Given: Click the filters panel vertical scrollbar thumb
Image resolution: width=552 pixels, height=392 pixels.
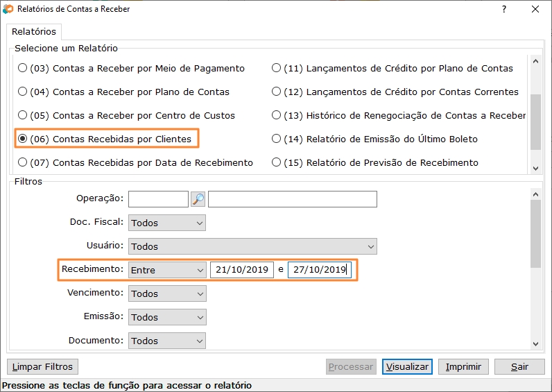Looking at the screenshot, I should pos(535,235).
